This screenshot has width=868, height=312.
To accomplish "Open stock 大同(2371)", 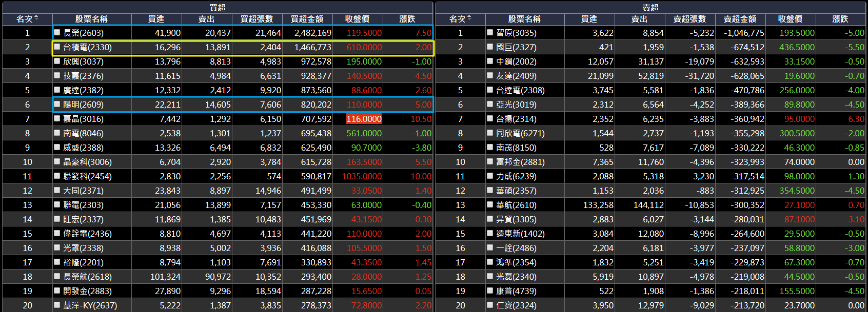I will [x=83, y=191].
